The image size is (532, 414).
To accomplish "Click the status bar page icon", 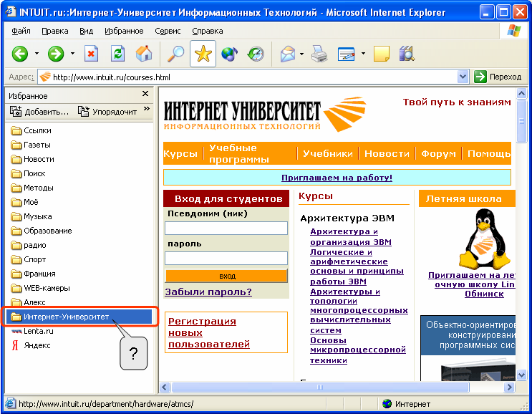I will click(11, 403).
